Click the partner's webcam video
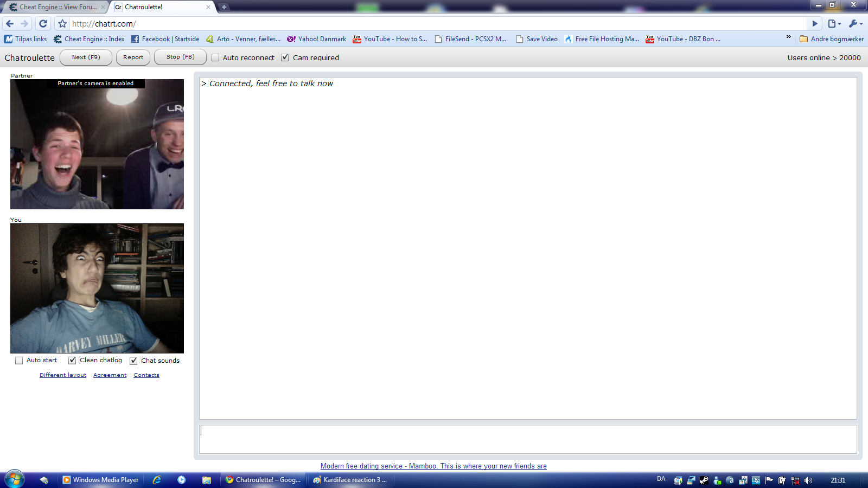This screenshot has height=488, width=868. tap(97, 144)
